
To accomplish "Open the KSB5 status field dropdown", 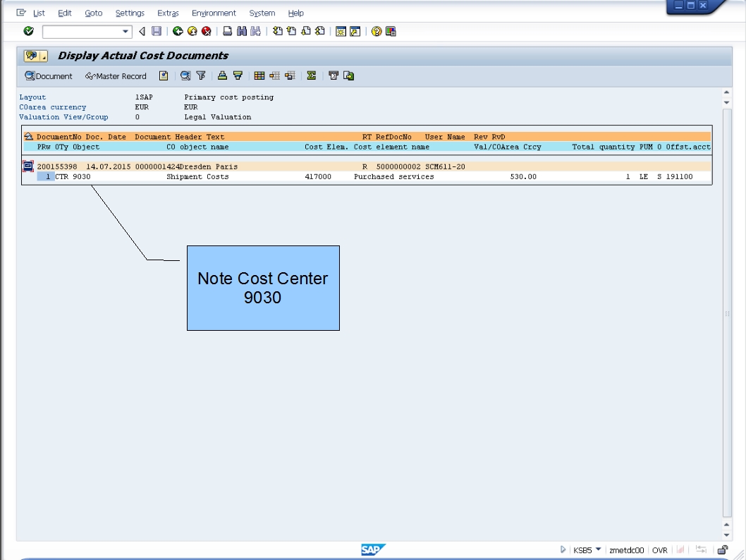I will point(599,549).
